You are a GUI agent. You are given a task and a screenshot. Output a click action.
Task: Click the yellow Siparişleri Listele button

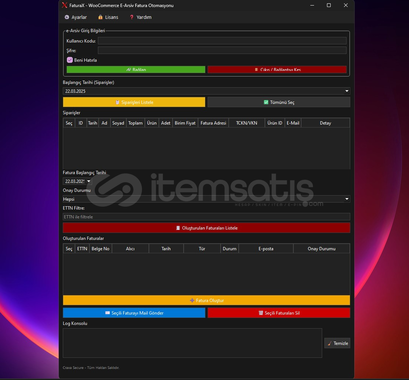[134, 102]
